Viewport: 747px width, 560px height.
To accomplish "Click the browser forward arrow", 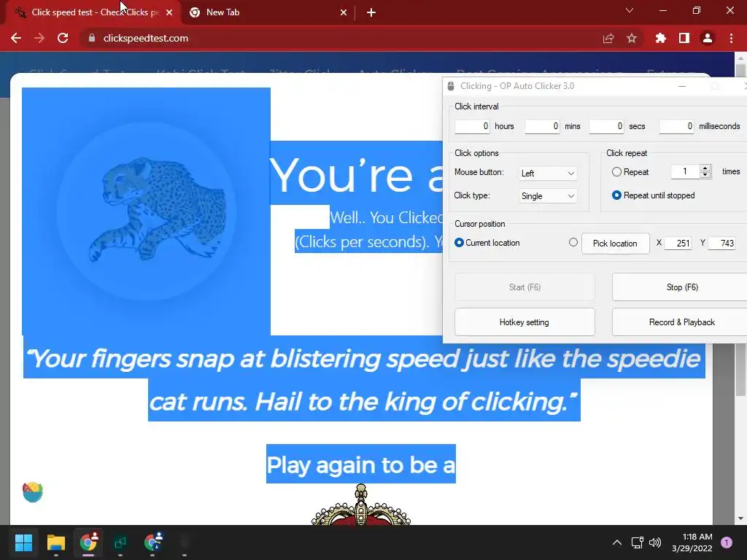I will [x=39, y=38].
